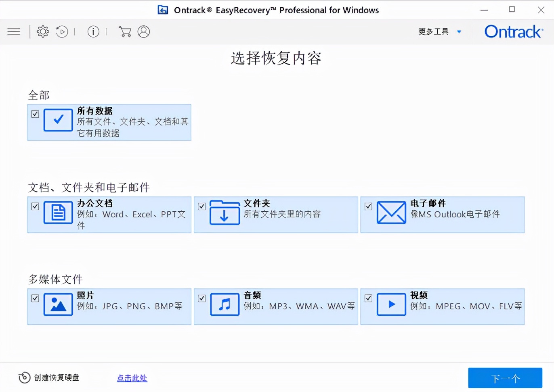Click the user account icon

tap(144, 31)
